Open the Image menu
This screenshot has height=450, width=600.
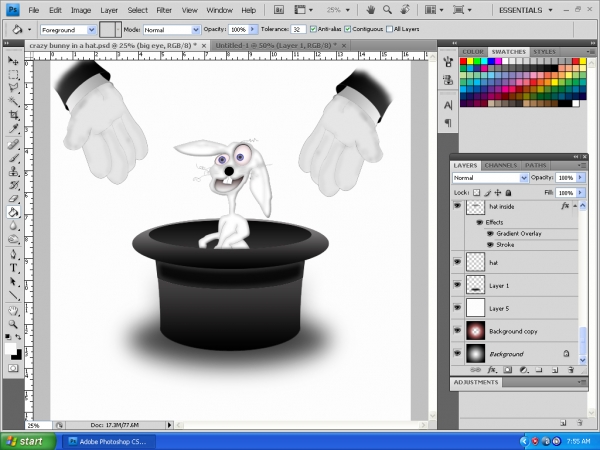coord(81,10)
